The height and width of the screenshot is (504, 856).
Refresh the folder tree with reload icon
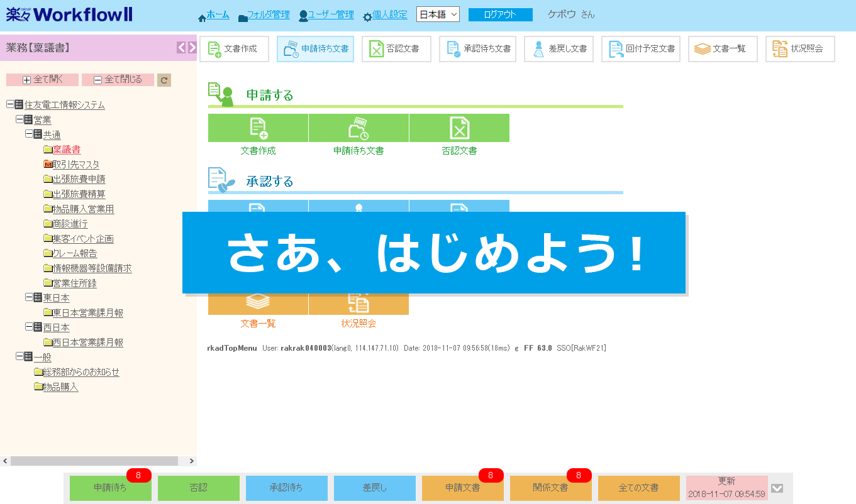tap(164, 80)
